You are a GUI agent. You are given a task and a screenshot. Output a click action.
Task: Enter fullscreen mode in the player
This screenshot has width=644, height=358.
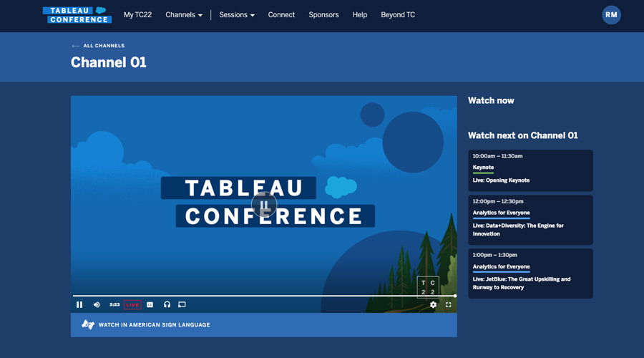[449, 304]
